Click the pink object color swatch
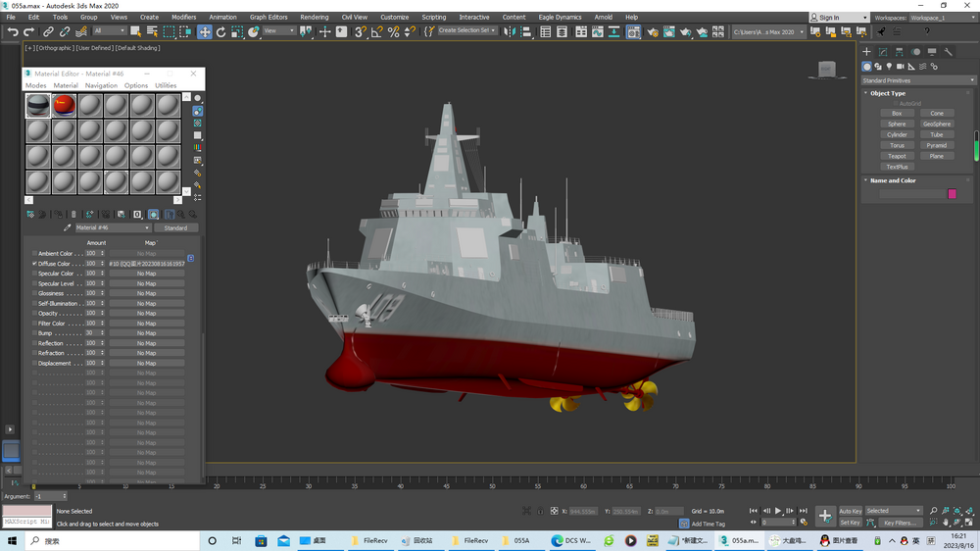This screenshot has width=980, height=551. click(952, 194)
